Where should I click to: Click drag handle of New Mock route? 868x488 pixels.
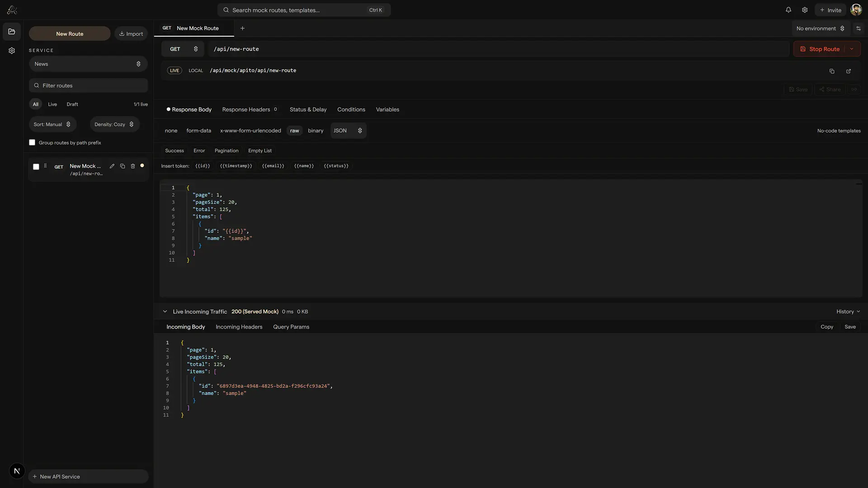(x=45, y=166)
